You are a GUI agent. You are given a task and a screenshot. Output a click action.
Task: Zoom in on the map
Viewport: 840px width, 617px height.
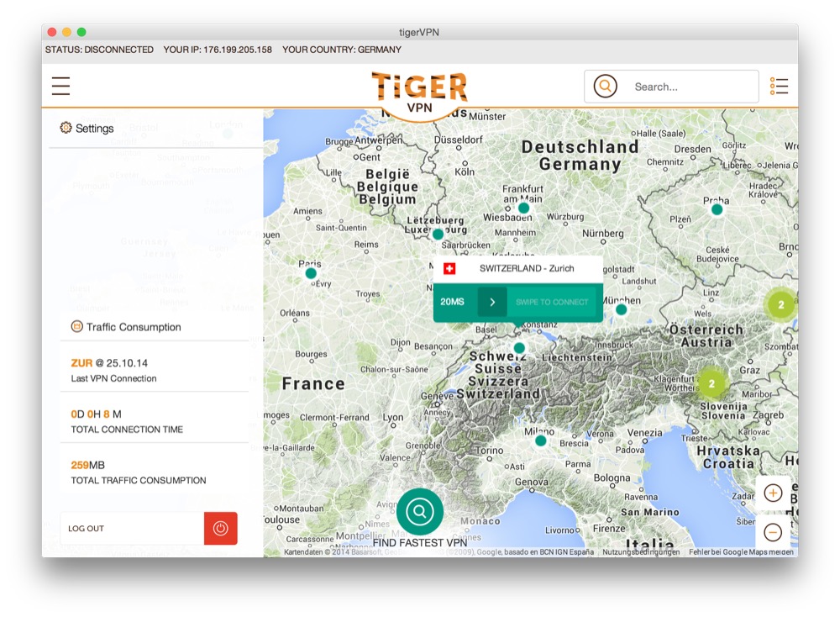[773, 493]
